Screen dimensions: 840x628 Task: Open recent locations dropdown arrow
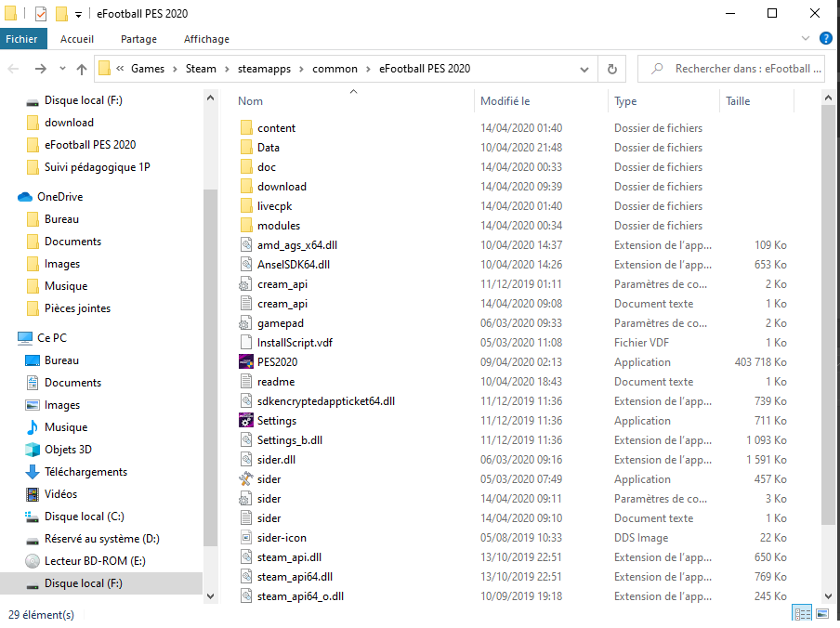click(62, 68)
